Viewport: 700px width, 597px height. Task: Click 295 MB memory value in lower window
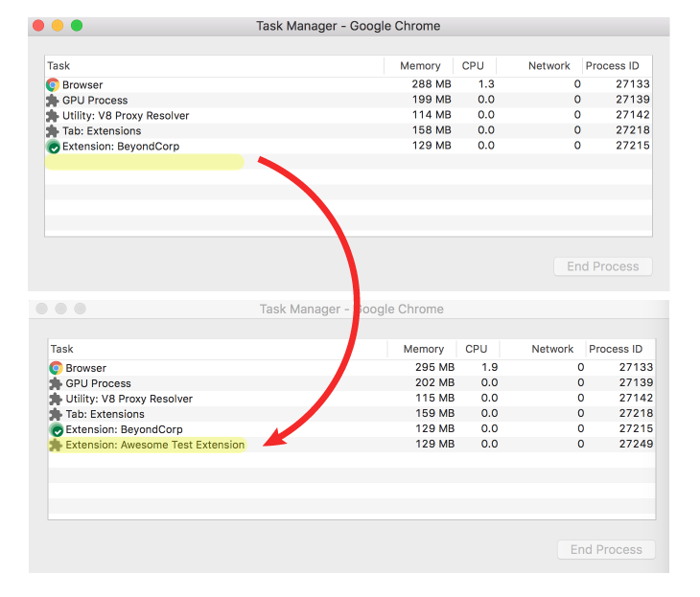pyautogui.click(x=434, y=367)
